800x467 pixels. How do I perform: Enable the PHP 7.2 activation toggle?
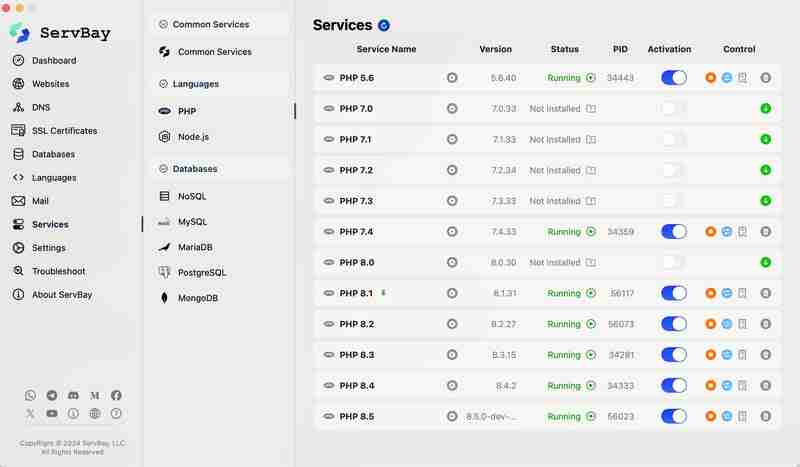click(x=674, y=170)
